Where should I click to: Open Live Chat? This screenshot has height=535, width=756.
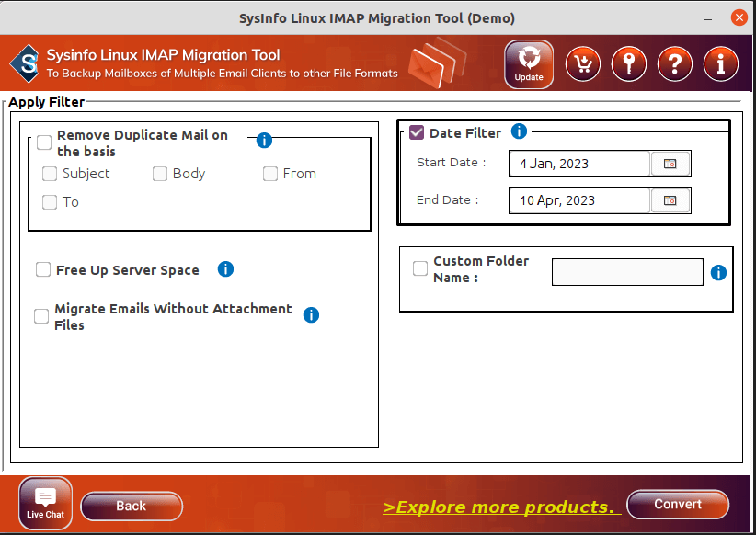[x=45, y=504]
